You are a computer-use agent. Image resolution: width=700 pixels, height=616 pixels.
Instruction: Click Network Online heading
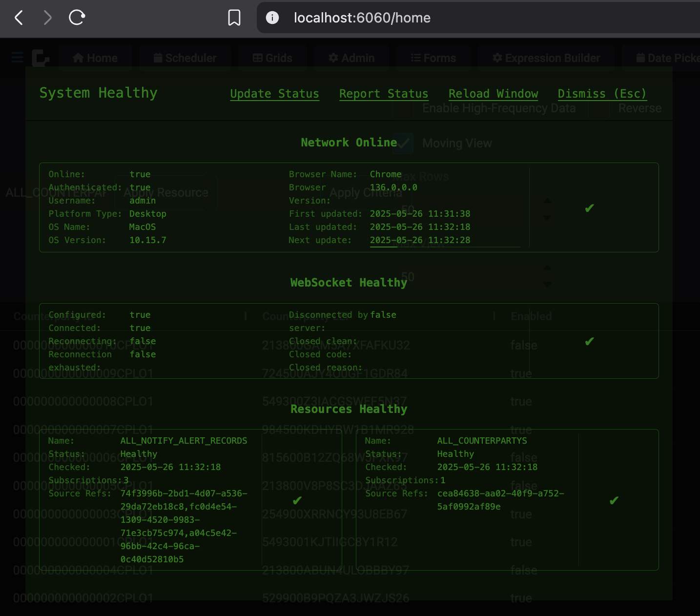tap(349, 143)
